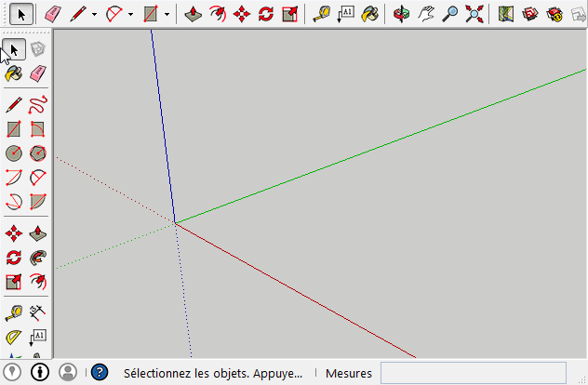Select Push/Pull in the side tool palette
Viewport: 588px width, 385px height.
coord(38,233)
